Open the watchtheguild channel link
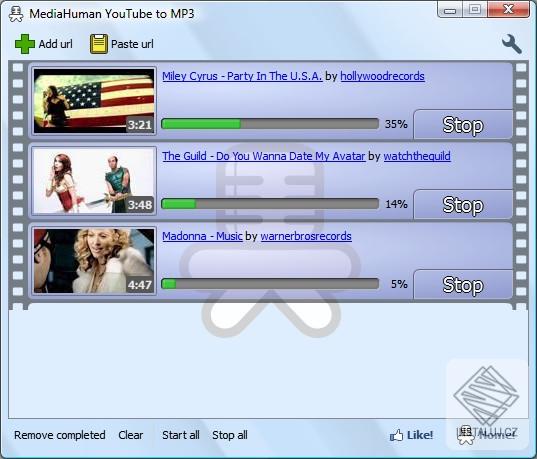 (x=417, y=156)
